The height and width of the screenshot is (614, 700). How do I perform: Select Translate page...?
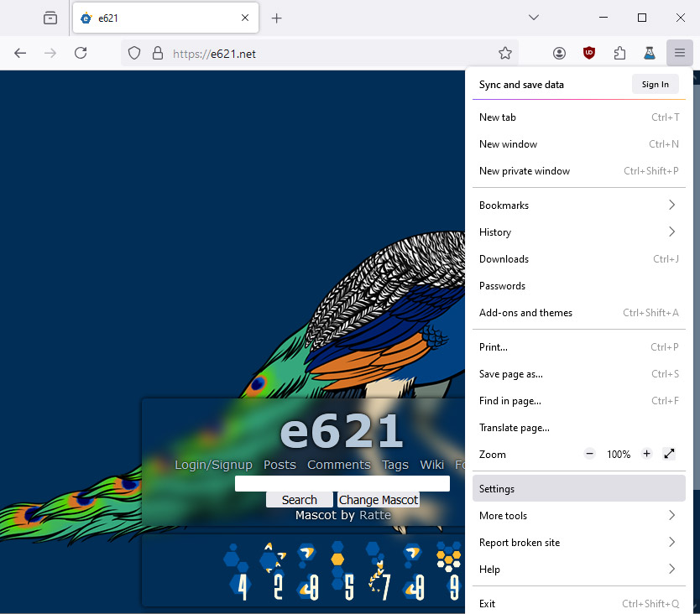tap(578, 428)
